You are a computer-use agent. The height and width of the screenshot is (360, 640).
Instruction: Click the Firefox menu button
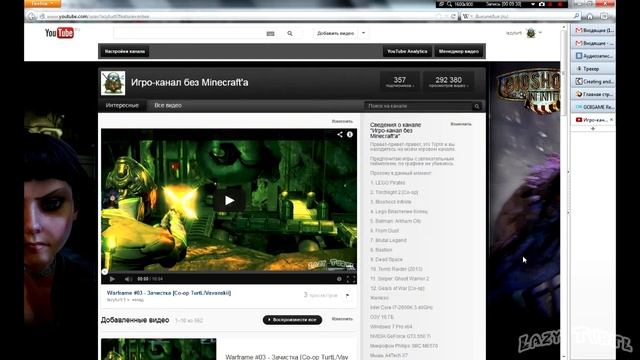(43, 3)
